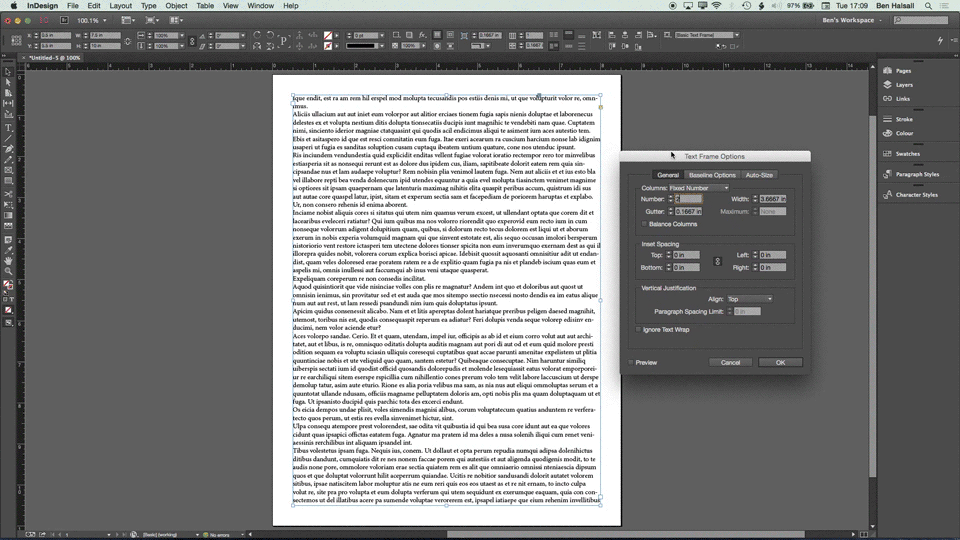
Task: Open the Align Top dropdown
Action: click(x=749, y=299)
